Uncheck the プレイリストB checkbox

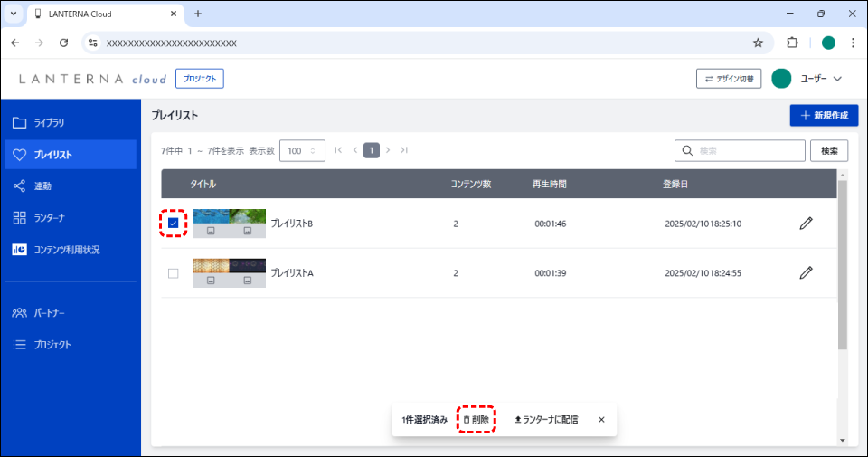coord(174,224)
